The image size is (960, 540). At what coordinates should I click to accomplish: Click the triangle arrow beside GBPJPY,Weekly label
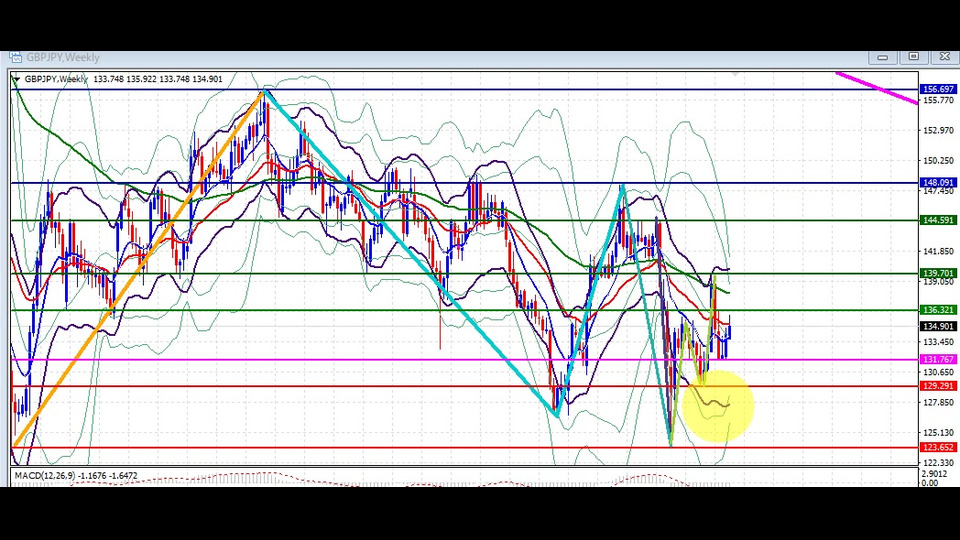pyautogui.click(x=17, y=79)
